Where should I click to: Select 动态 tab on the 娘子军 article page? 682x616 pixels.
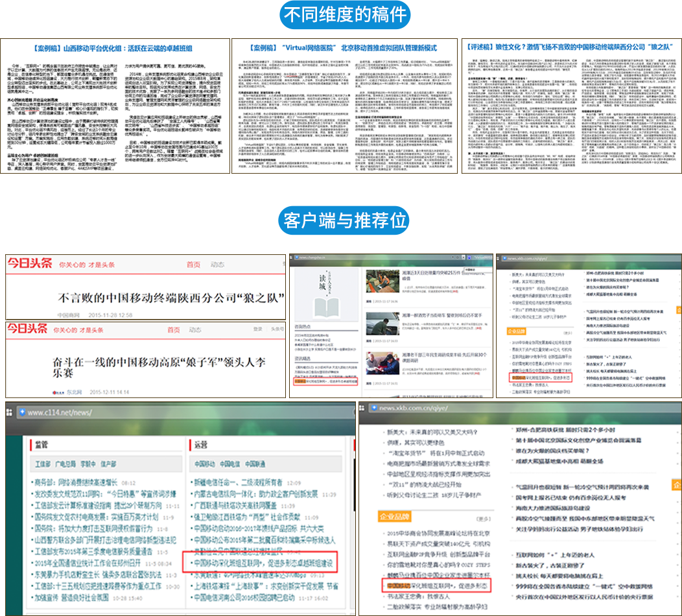coord(195,330)
